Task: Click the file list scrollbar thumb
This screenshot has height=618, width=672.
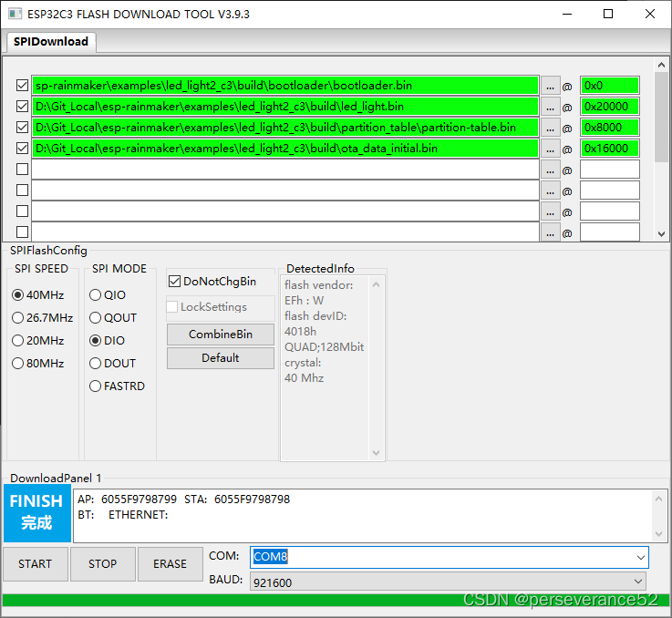Action: [x=661, y=117]
